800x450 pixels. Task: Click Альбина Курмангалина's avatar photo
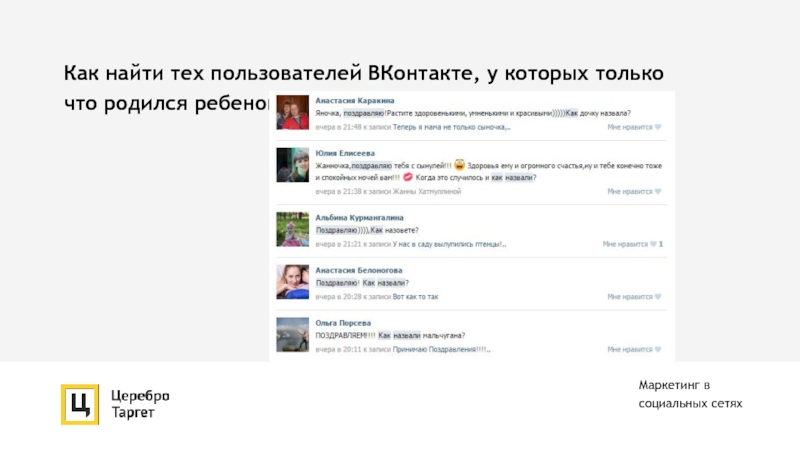(292, 229)
